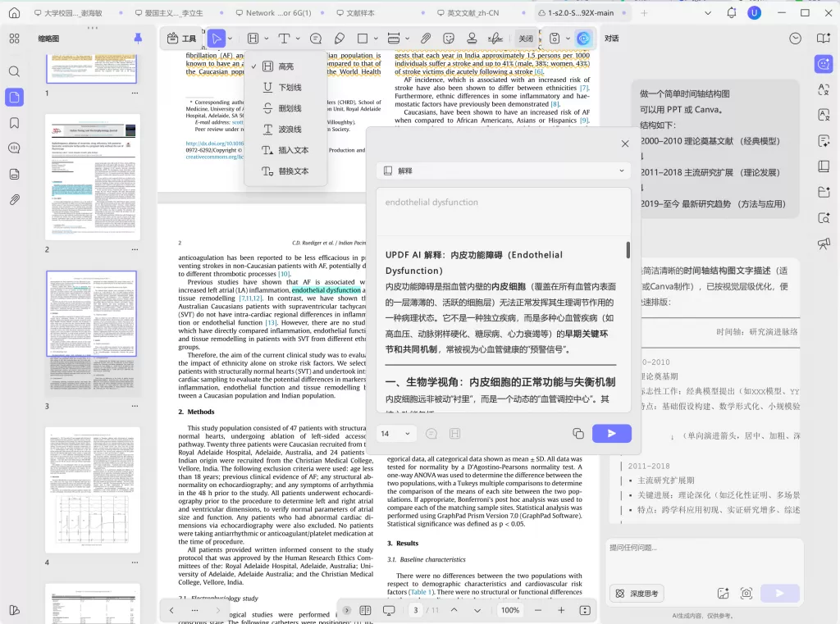Open the signature tool in toolbar
The image size is (840, 624).
(x=495, y=39)
